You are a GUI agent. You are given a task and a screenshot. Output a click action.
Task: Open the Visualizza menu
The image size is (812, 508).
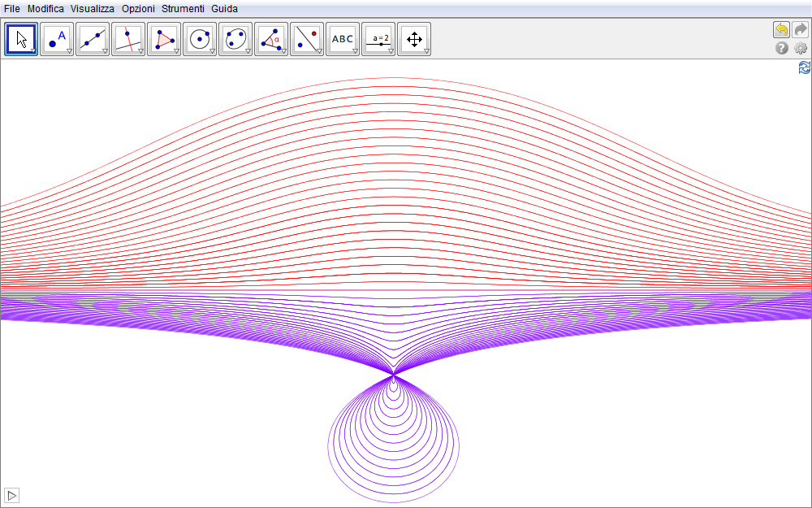[92, 8]
